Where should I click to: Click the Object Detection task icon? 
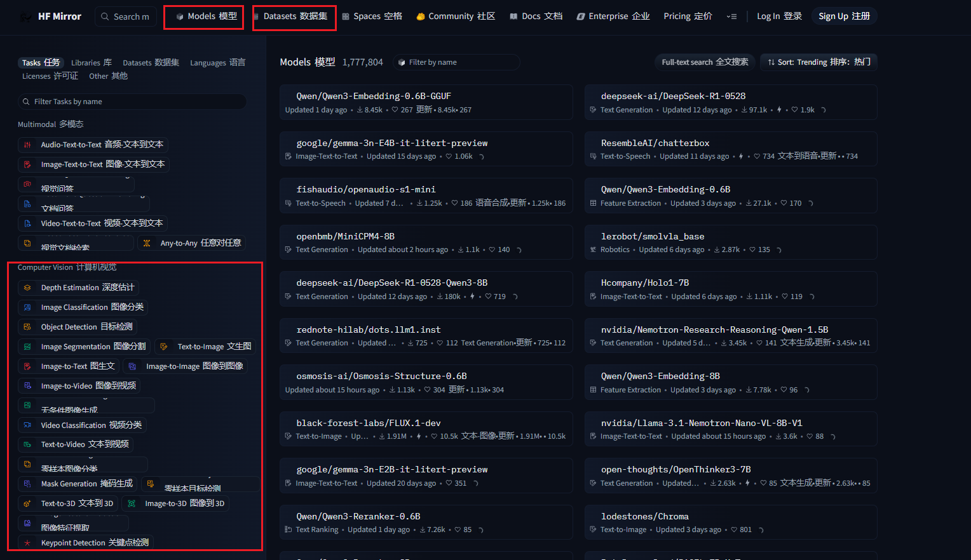(x=27, y=327)
